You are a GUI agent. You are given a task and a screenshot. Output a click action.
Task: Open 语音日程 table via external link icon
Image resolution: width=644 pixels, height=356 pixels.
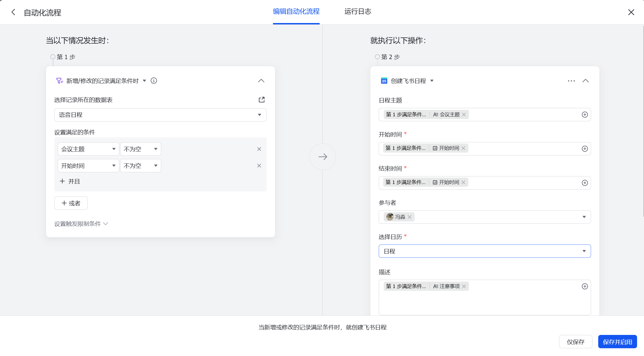pos(261,99)
